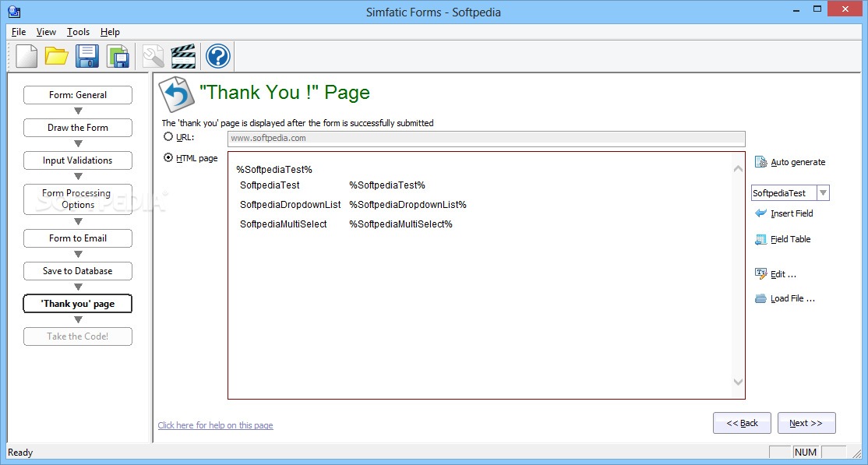Viewport: 868px width, 465px height.
Task: Select the HTML page radio option
Action: tap(168, 158)
